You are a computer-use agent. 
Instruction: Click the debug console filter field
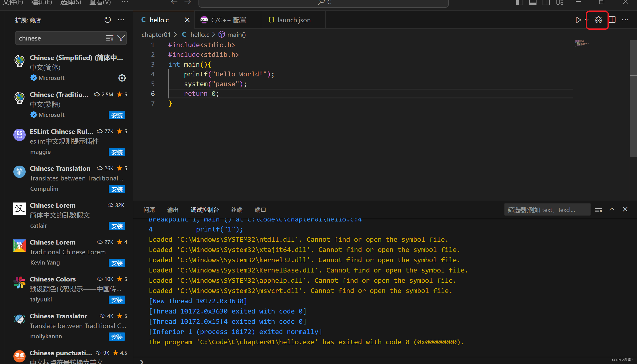[x=547, y=210]
